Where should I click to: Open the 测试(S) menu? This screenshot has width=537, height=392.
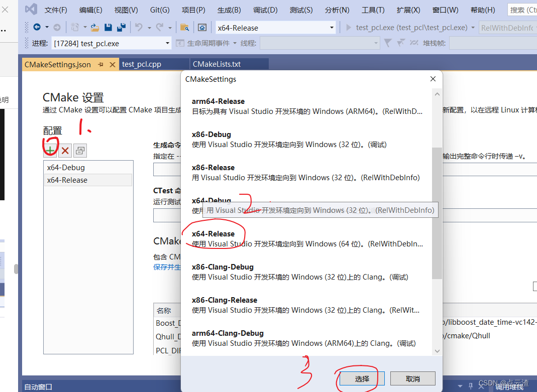[x=301, y=10]
